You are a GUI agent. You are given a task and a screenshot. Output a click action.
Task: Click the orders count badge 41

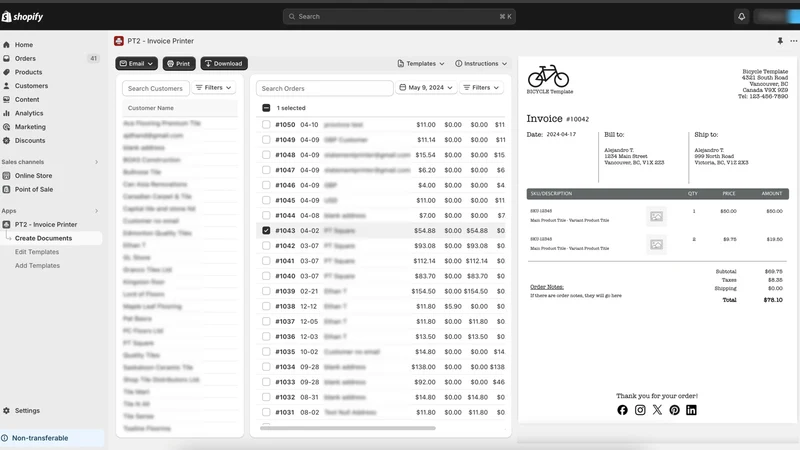(93, 59)
